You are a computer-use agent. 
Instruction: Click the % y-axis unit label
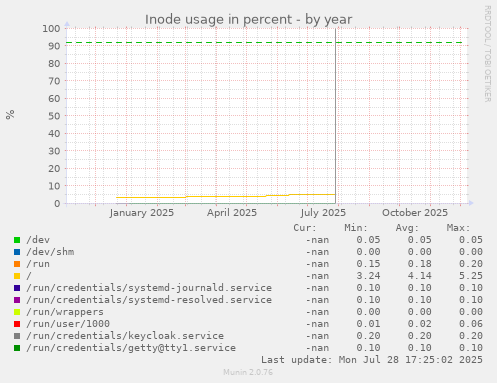pyautogui.click(x=10, y=114)
